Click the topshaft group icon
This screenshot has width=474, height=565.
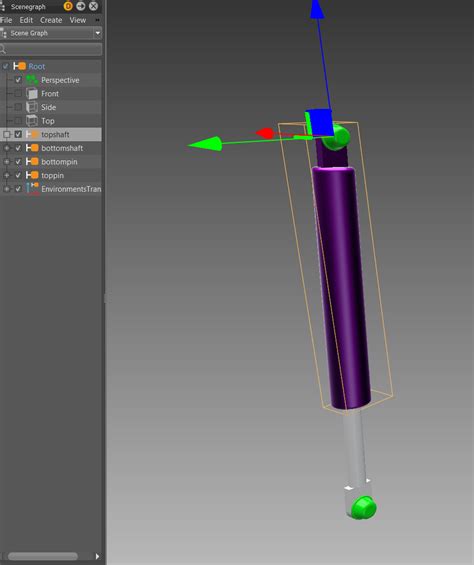pyautogui.click(x=32, y=134)
